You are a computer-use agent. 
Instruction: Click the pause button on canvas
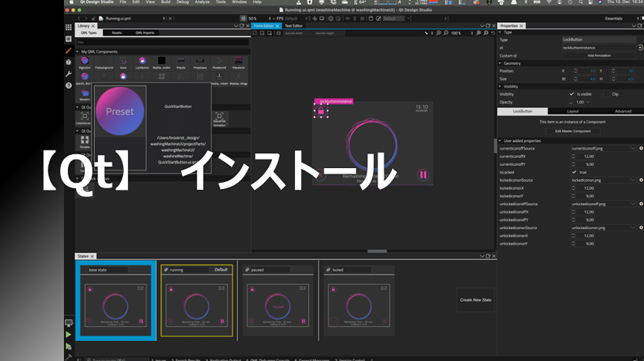click(423, 175)
